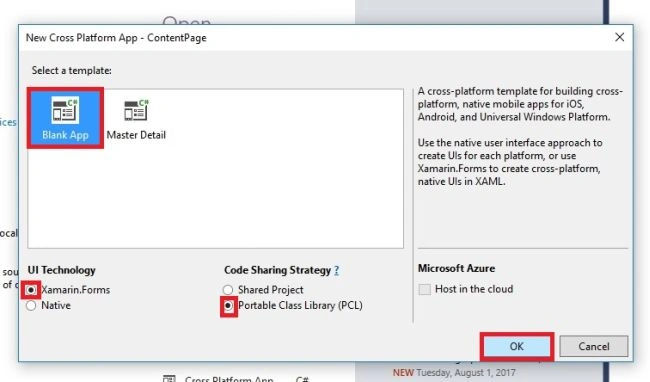The height and width of the screenshot is (382, 650).
Task: Open the Code Sharing Strategy help link
Action: [x=337, y=270]
